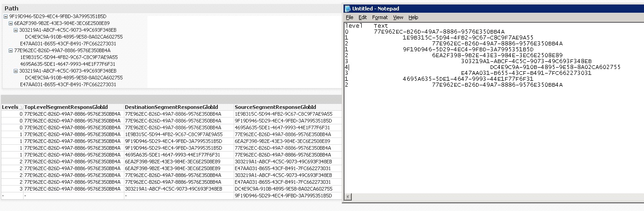The height and width of the screenshot is (211, 644).
Task: Select 6EA2F398-9B2E label in Path tree
Action: click(x=62, y=23)
